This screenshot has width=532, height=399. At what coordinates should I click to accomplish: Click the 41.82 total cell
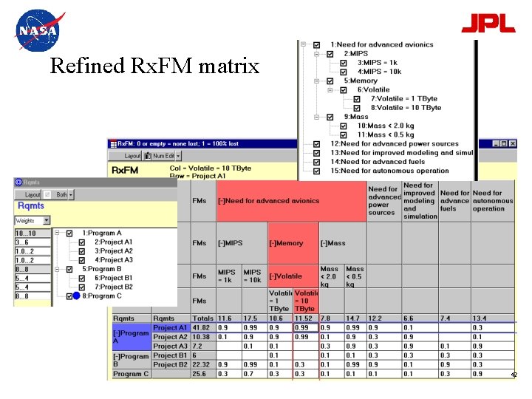point(204,328)
